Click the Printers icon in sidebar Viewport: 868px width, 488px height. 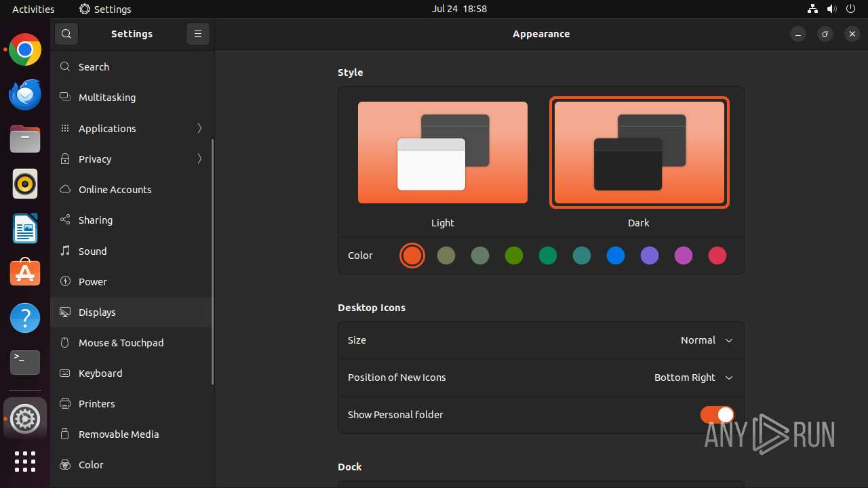(65, 403)
